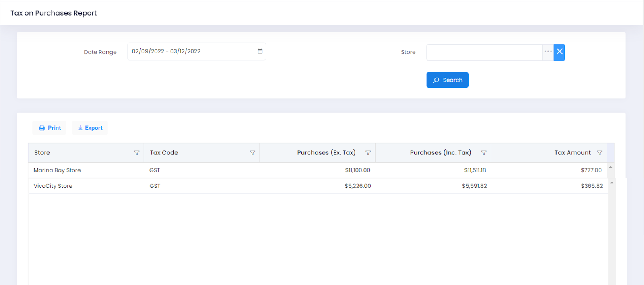Sort by the Tax Code header
This screenshot has width=644, height=285.
164,153
